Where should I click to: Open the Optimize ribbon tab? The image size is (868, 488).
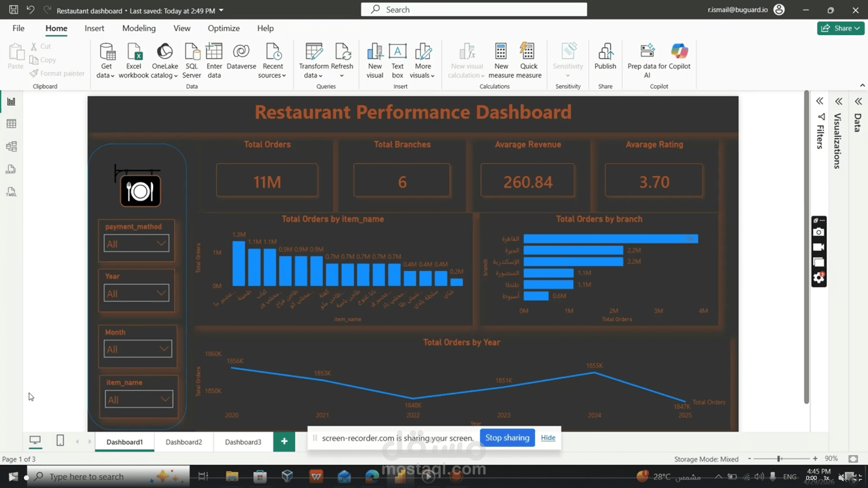(x=223, y=28)
